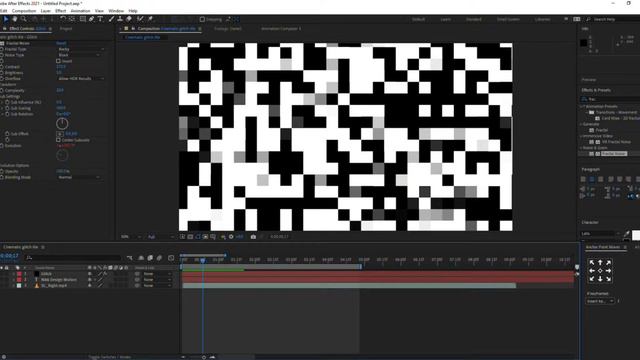Screen dimensions: 640x360
Task: Select the Rotation tool in toolbar
Action: [x=62, y=19]
